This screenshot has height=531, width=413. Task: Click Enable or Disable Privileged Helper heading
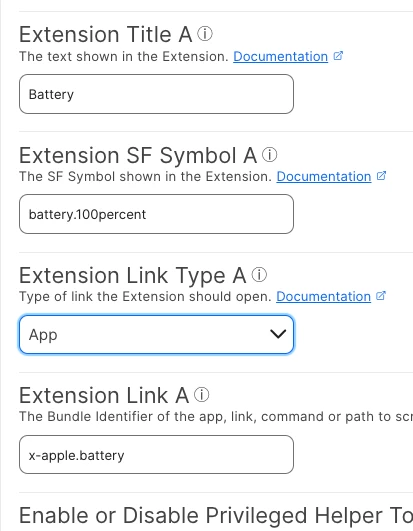[x=216, y=516]
